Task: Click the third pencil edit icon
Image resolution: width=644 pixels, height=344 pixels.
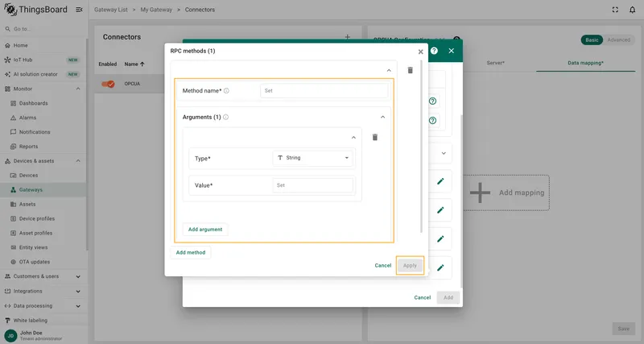Action: click(x=440, y=238)
